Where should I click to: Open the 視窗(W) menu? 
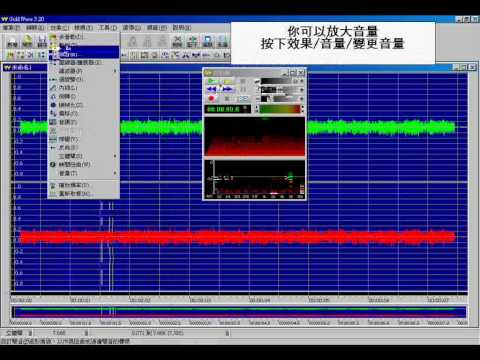tap(157, 28)
